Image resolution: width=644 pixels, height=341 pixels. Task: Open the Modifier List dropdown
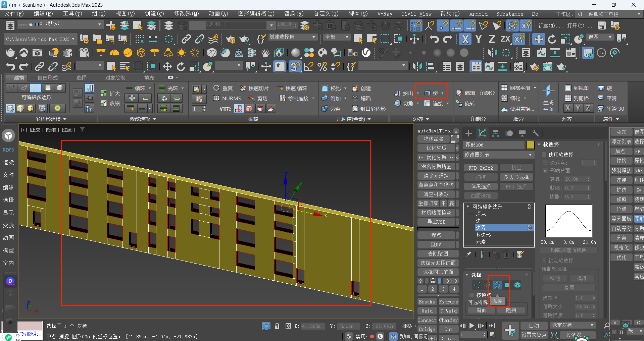pos(498,155)
